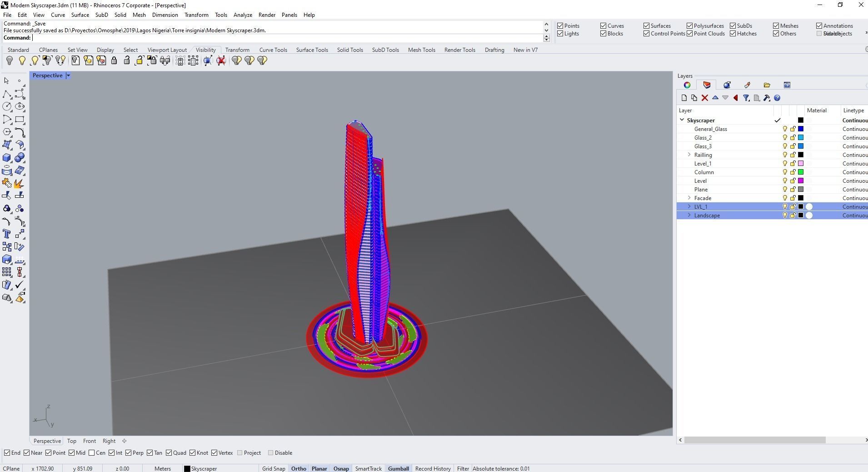Screen dimensions: 868x472
Task: Toggle SmartTrack in status bar
Action: [x=368, y=469]
